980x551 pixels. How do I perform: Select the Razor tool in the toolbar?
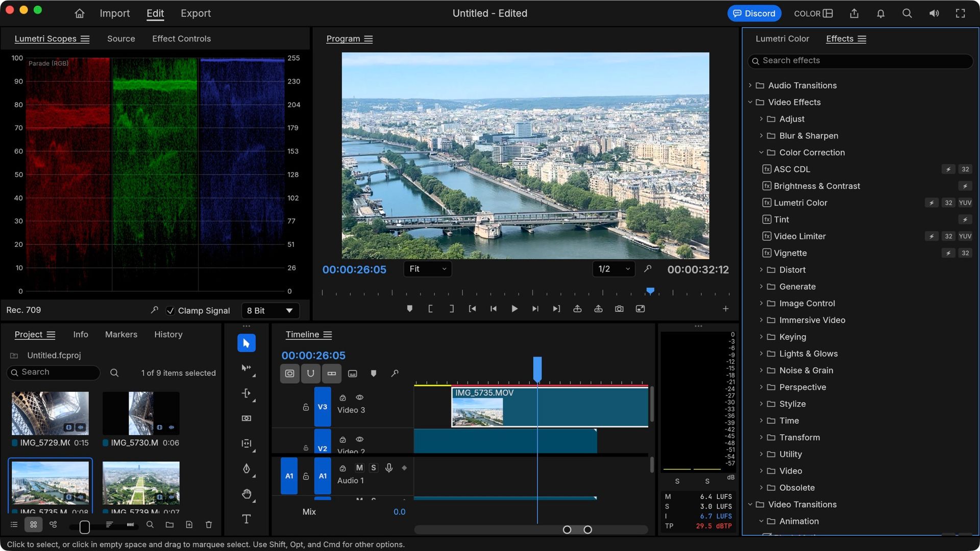pos(246,418)
